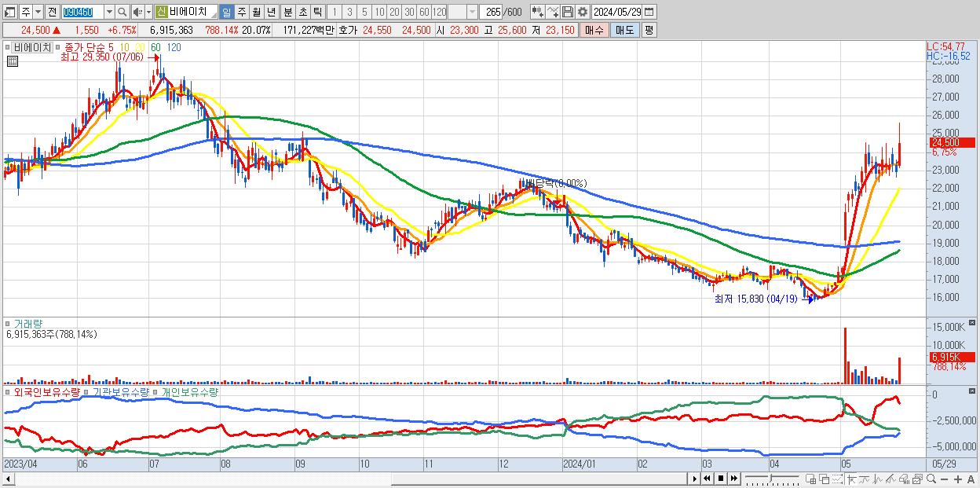Image resolution: width=980 pixels, height=488 pixels.
Task: Select interval preset 60
Action: (x=424, y=12)
